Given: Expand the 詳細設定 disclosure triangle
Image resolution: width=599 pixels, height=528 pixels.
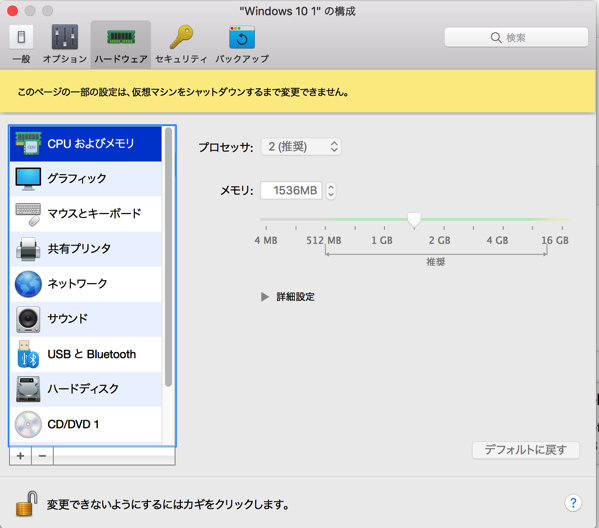Looking at the screenshot, I should (265, 297).
